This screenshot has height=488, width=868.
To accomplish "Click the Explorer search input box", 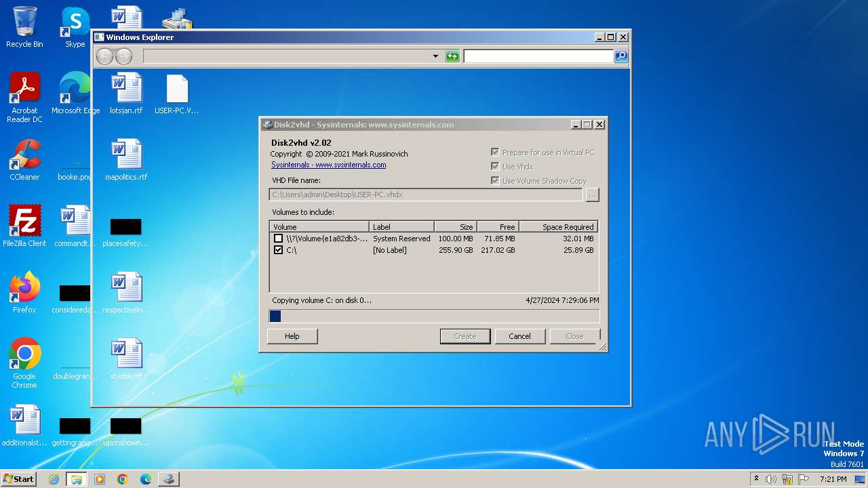I will (538, 56).
